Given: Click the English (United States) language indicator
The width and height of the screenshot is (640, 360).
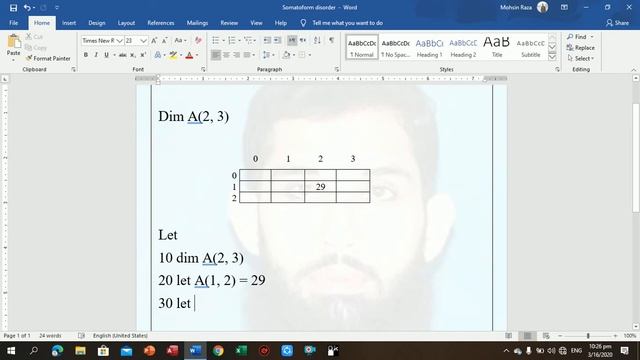Looking at the screenshot, I should click(x=120, y=336).
